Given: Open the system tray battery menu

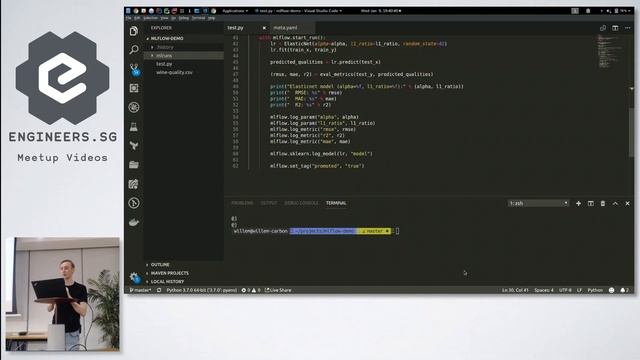Looking at the screenshot, I should click(x=623, y=11).
